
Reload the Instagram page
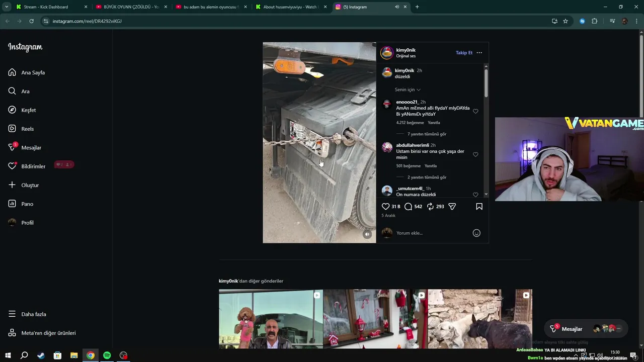point(31,21)
